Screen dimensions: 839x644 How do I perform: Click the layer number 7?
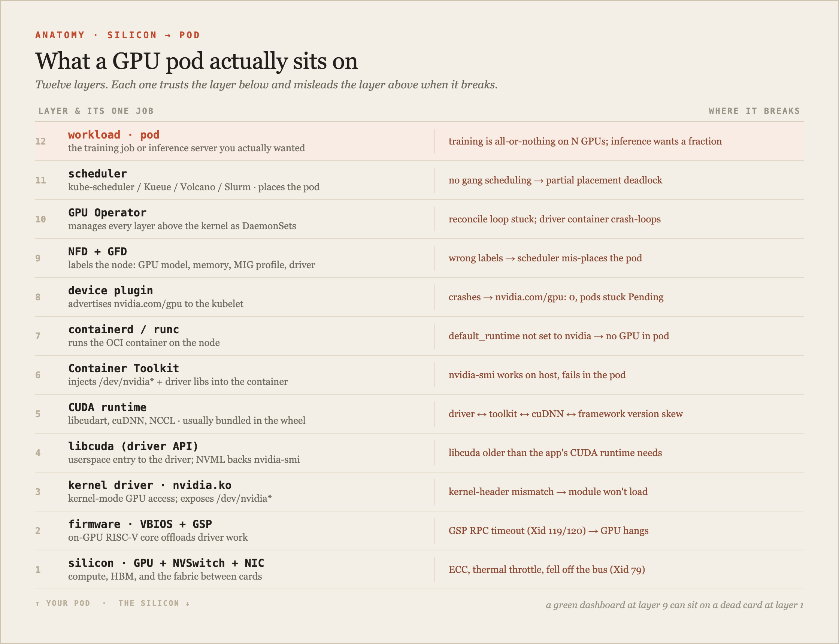pos(38,336)
